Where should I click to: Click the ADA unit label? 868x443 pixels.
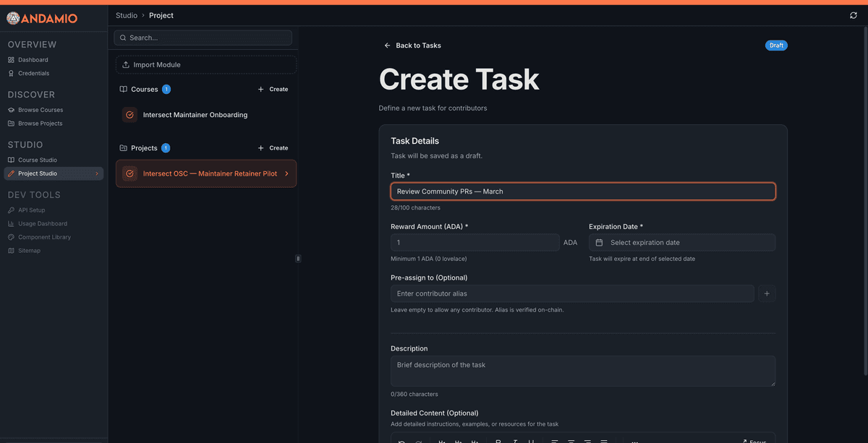click(x=571, y=243)
